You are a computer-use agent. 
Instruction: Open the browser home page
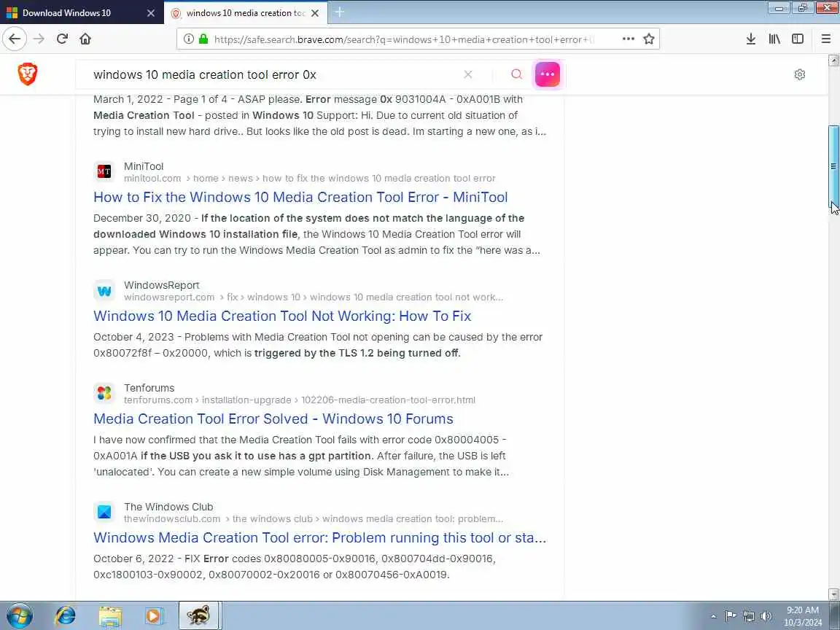click(x=85, y=39)
